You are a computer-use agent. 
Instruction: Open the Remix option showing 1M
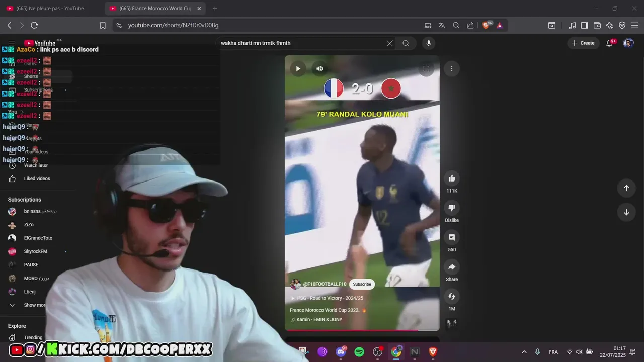tap(452, 297)
